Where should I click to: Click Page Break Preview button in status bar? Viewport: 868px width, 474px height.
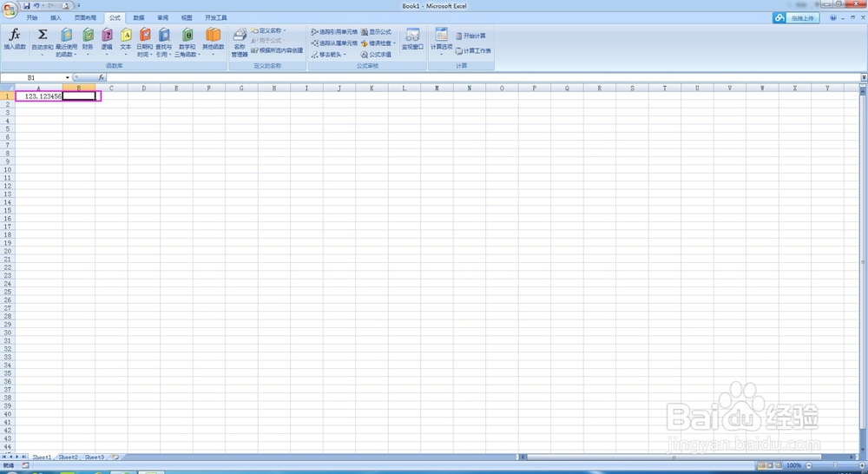pyautogui.click(x=779, y=465)
